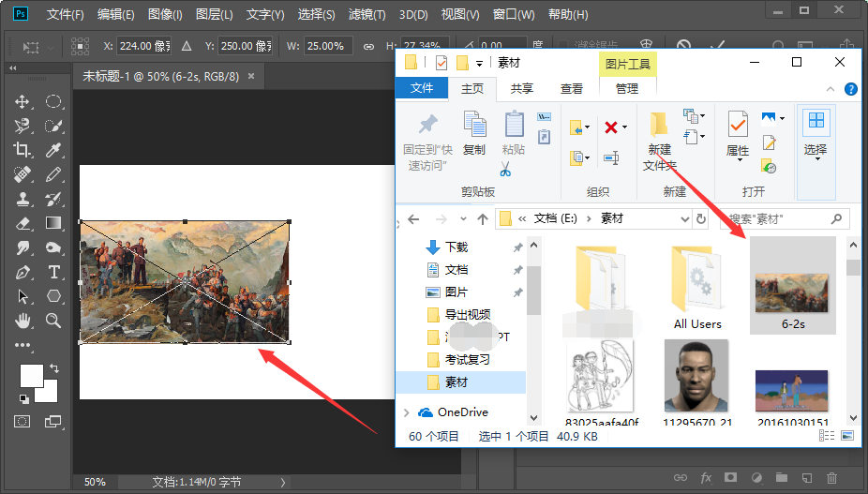Unpin 图片 using its pin icon
The height and width of the screenshot is (494, 868).
tap(517, 292)
